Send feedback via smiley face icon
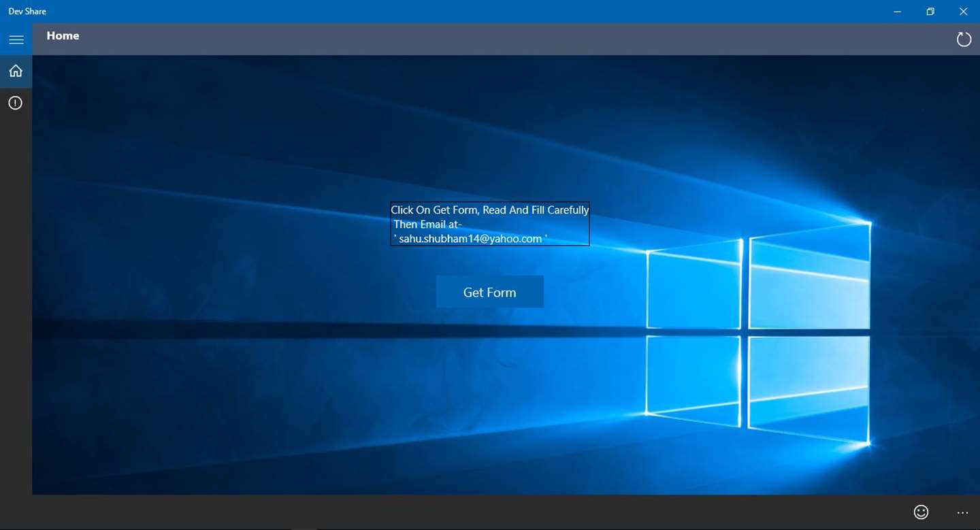The width and height of the screenshot is (980, 530). [x=921, y=512]
